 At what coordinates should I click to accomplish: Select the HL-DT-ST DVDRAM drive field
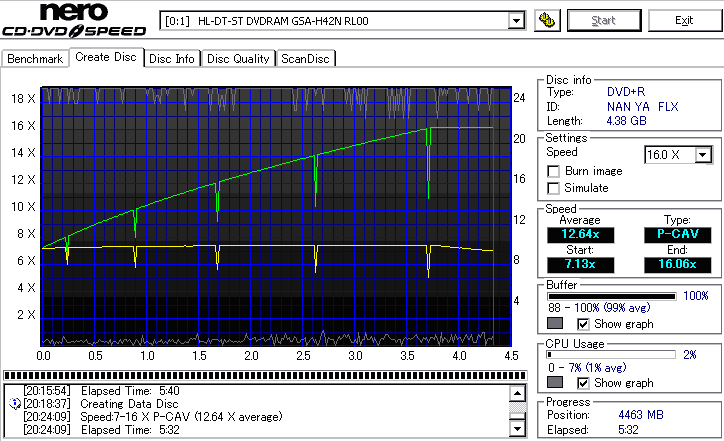click(x=342, y=21)
